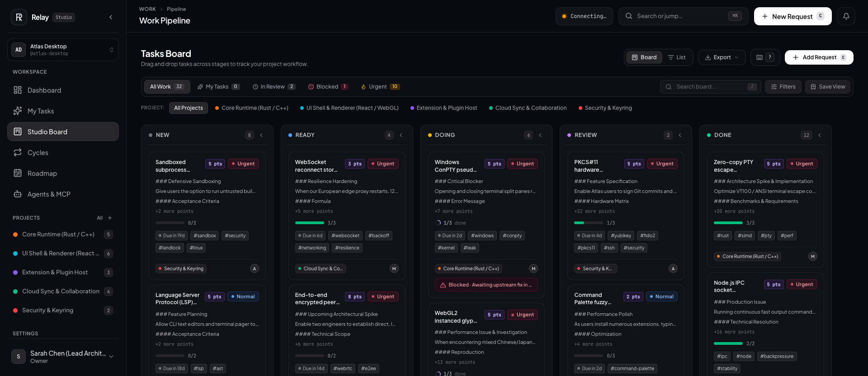Click assignee avatar A on the Sandboxed subprocess card
Viewport: 868px width, 376px height.
tap(255, 268)
